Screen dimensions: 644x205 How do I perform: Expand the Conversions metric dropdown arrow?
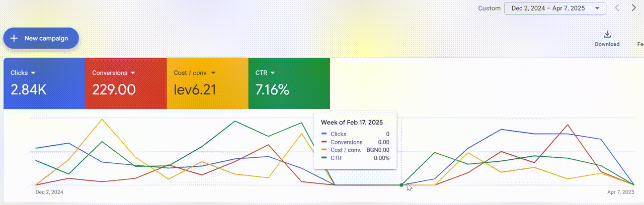[133, 73]
